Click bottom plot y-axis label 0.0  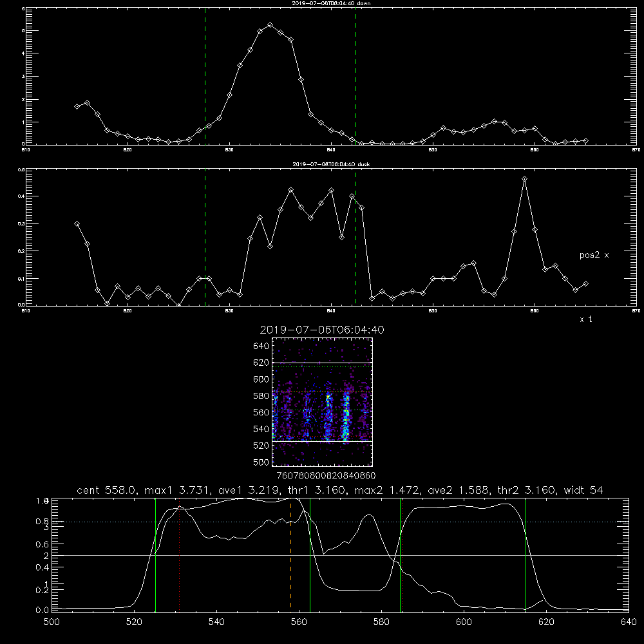(43, 611)
